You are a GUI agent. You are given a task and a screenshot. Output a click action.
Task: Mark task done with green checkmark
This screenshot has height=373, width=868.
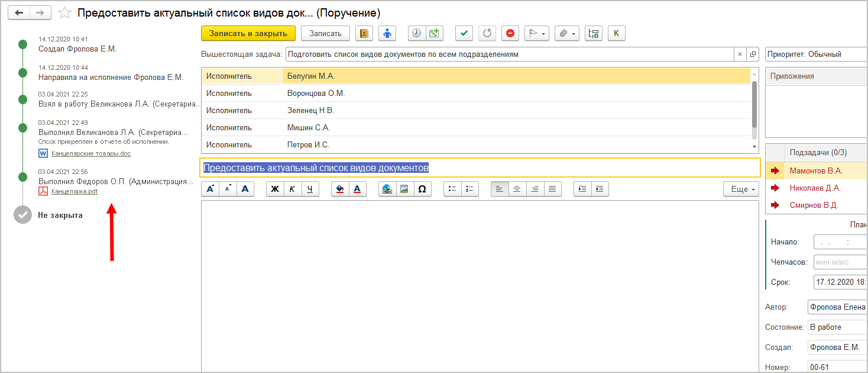coord(464,33)
